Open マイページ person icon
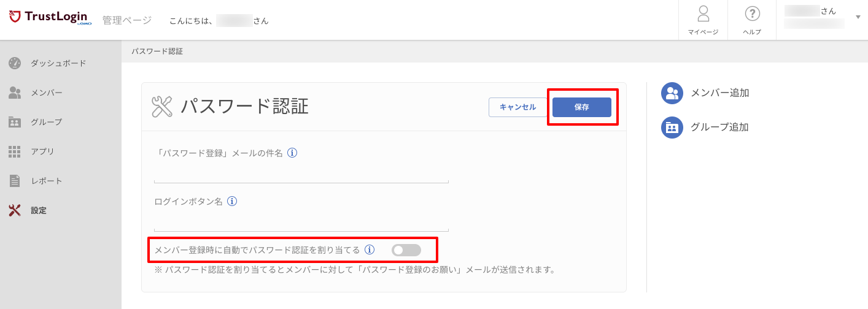 pos(703,13)
